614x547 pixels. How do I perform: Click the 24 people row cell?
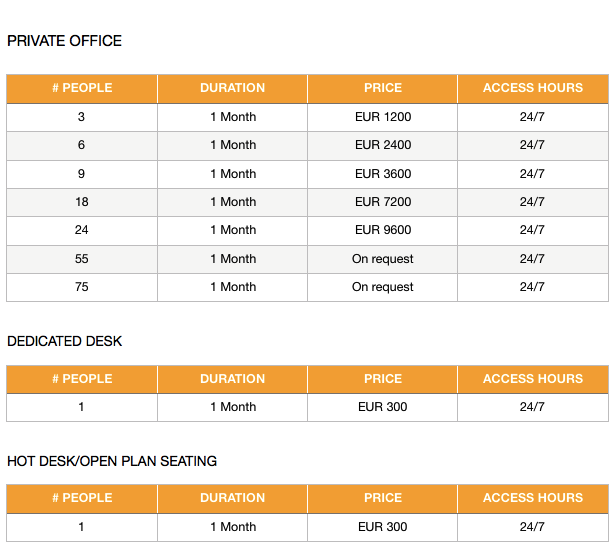82,230
